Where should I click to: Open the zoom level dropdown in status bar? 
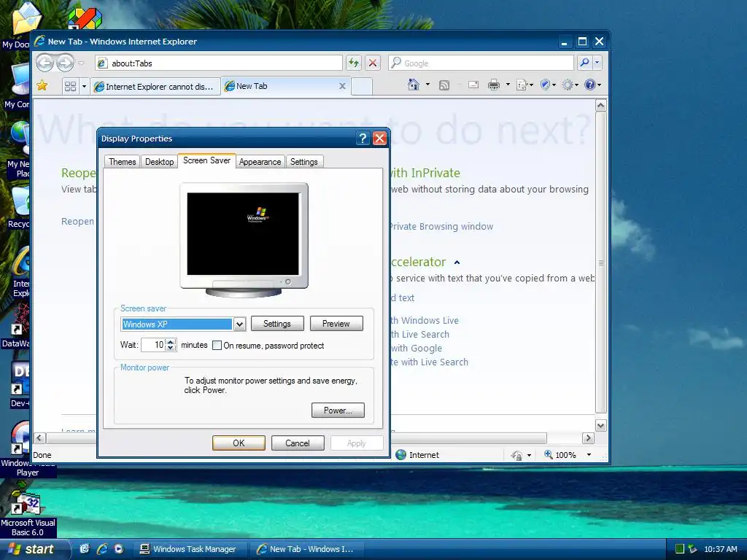tap(589, 455)
